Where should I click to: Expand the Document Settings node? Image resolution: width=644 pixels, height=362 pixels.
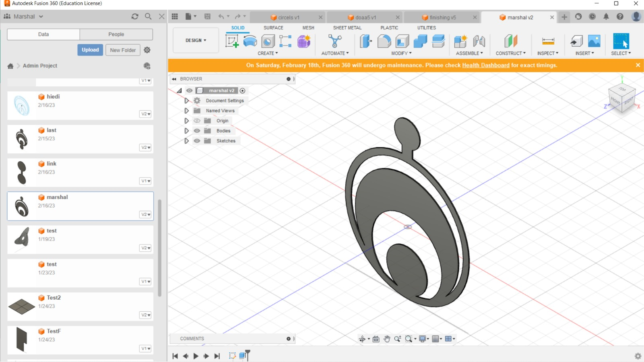[186, 101]
